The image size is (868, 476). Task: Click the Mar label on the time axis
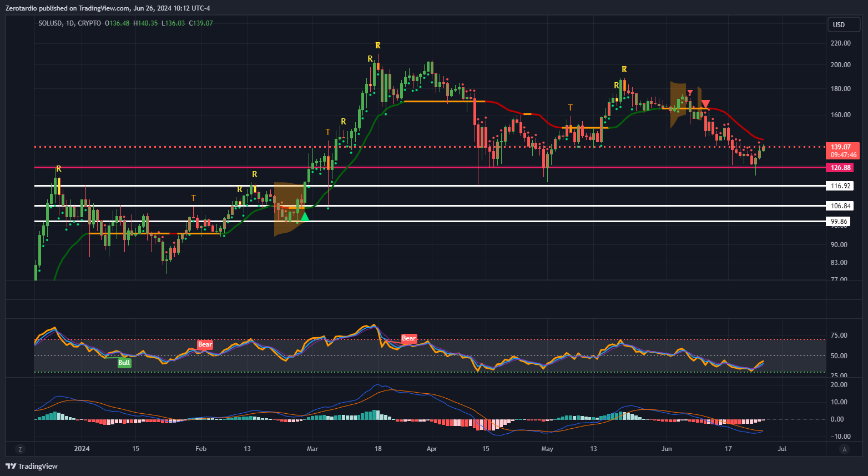312,449
